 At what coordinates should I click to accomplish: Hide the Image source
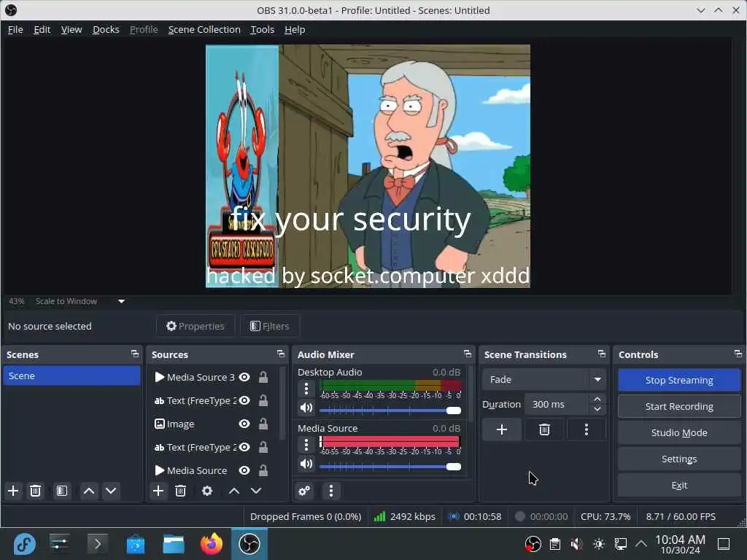(244, 424)
